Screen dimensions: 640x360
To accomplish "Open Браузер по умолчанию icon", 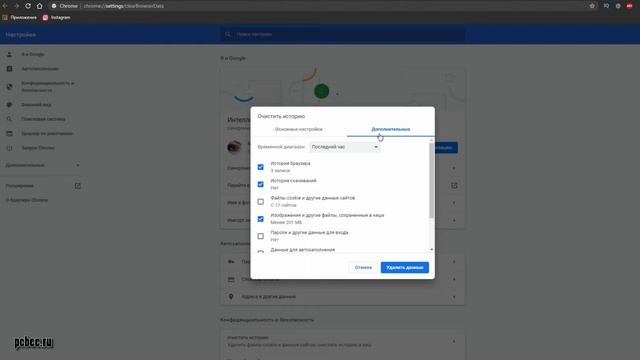I will coord(9,133).
